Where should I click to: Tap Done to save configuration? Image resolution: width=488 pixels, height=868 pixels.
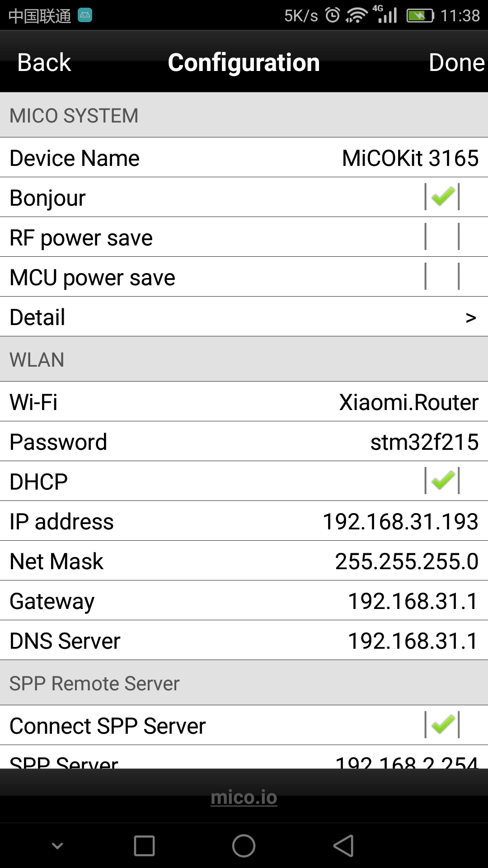pyautogui.click(x=455, y=62)
